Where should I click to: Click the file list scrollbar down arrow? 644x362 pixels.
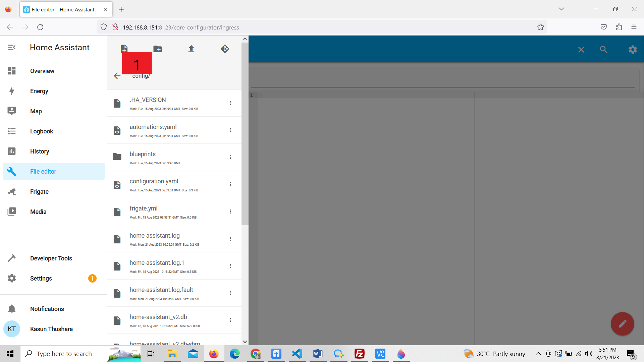click(245, 342)
